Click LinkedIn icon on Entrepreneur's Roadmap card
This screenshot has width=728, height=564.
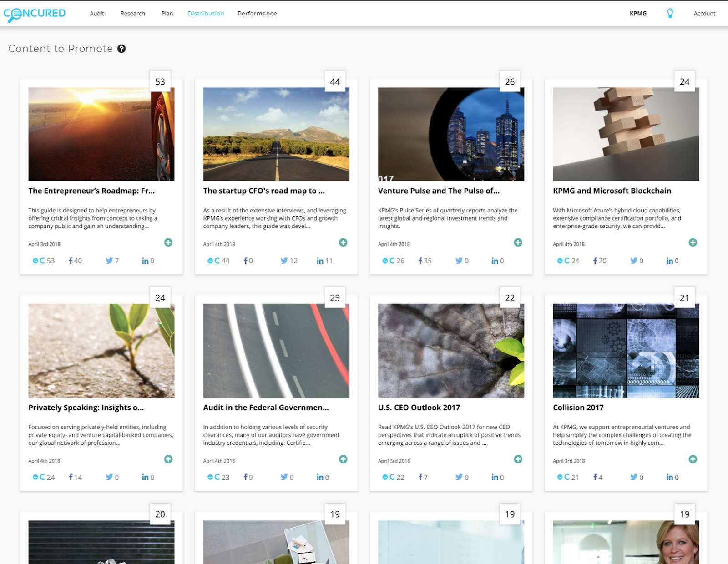(145, 261)
